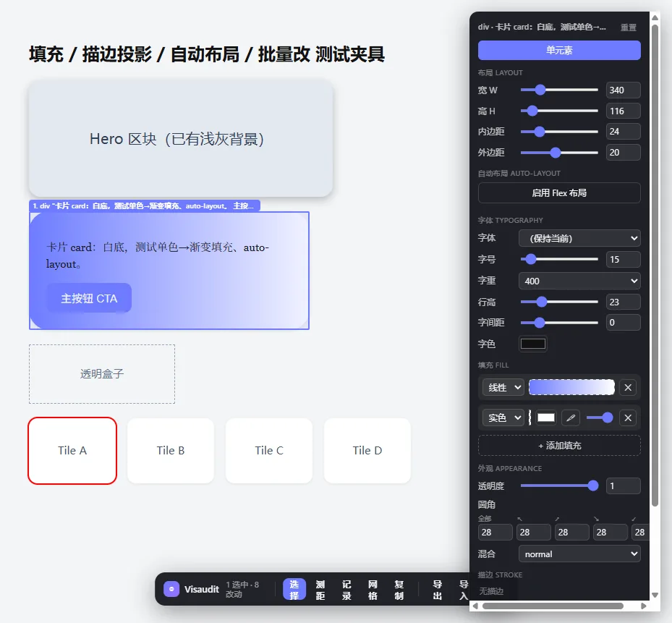The height and width of the screenshot is (623, 672).
Task: Select Tile A
Action: 72,451
